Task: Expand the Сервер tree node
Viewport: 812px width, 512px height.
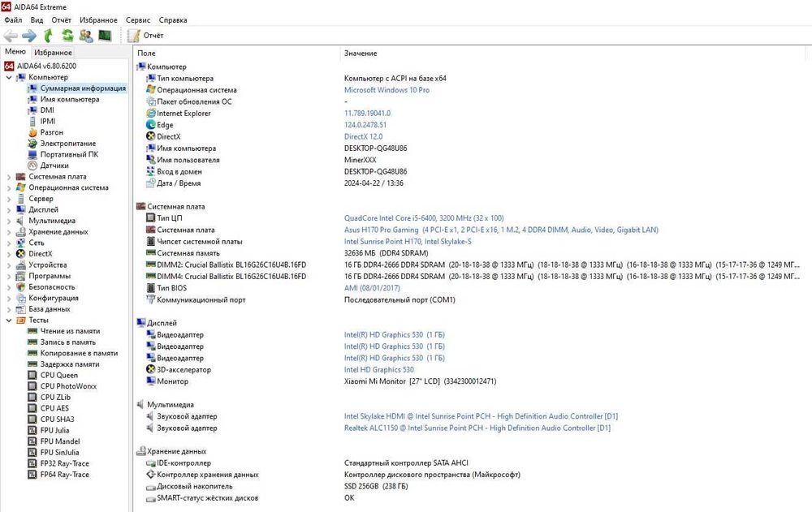Action: 9,199
